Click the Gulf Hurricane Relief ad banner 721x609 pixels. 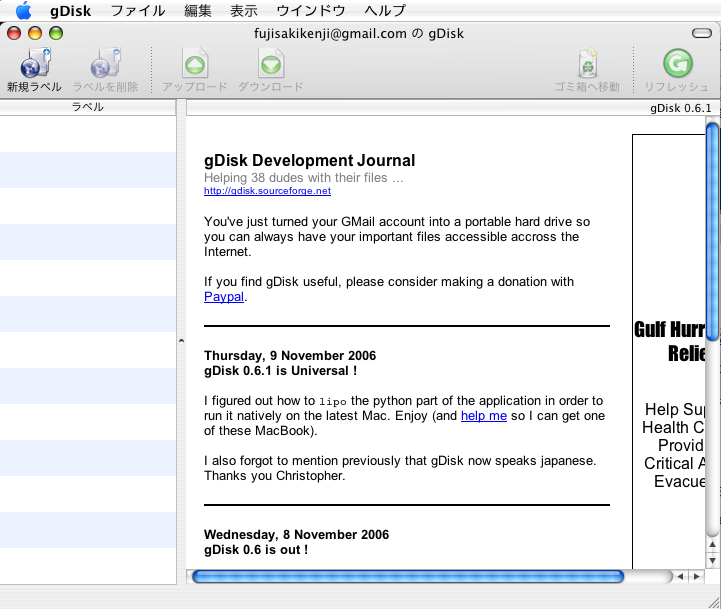[669, 352]
